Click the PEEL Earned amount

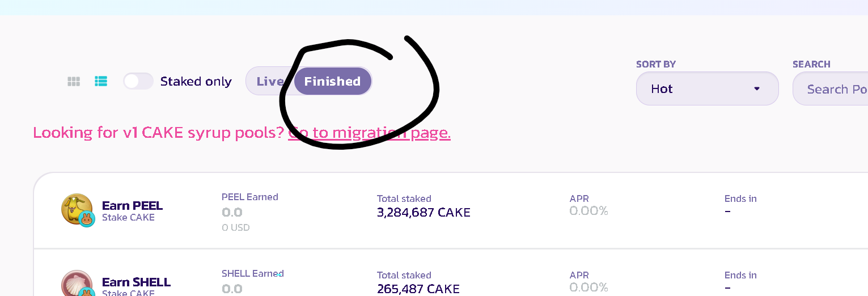click(232, 213)
